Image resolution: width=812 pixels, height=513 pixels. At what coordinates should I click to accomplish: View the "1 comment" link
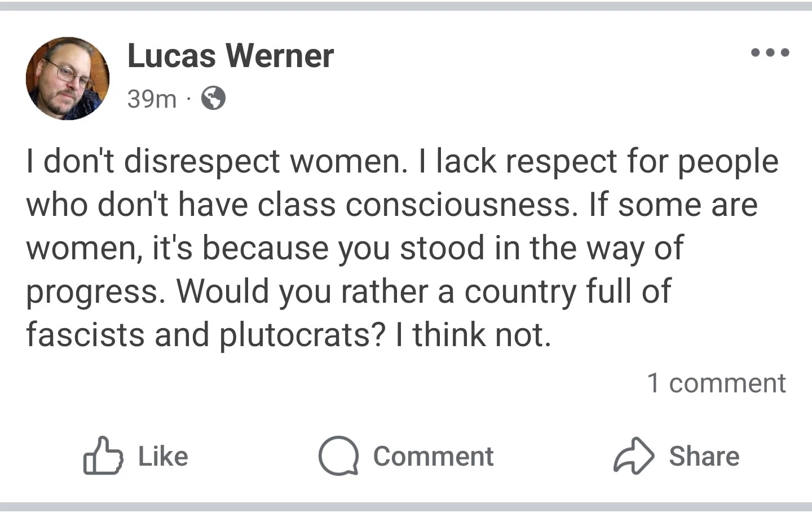point(716,383)
